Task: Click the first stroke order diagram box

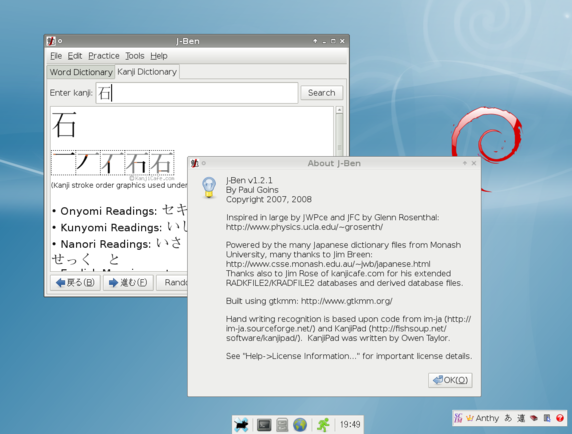Action: click(x=63, y=163)
